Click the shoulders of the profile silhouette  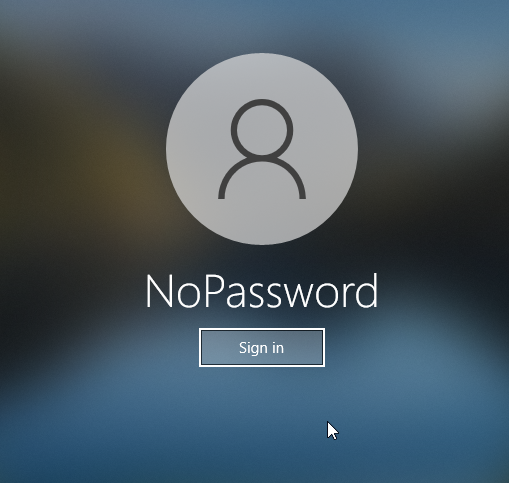click(262, 178)
